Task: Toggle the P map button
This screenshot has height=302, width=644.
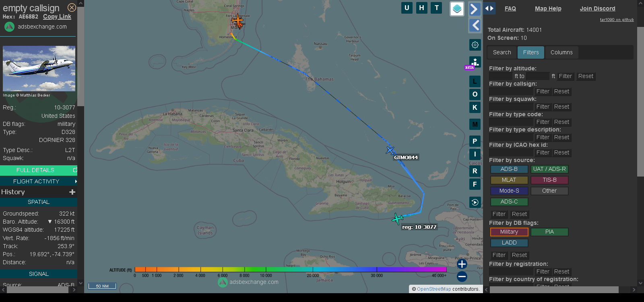Action: tap(475, 141)
